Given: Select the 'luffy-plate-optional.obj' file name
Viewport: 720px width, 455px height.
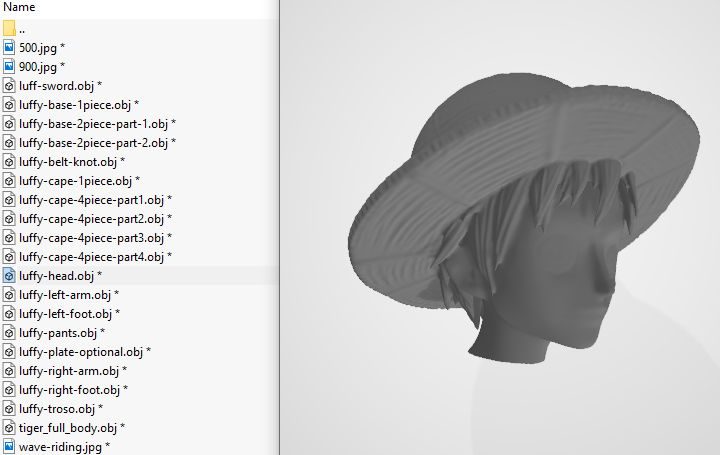Looking at the screenshot, I should tap(81, 352).
